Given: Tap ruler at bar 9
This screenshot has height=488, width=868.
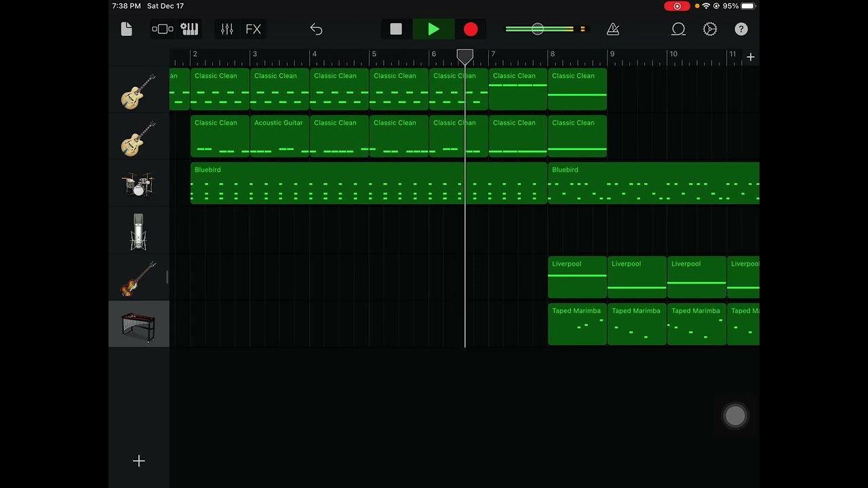Looking at the screenshot, I should [x=612, y=56].
